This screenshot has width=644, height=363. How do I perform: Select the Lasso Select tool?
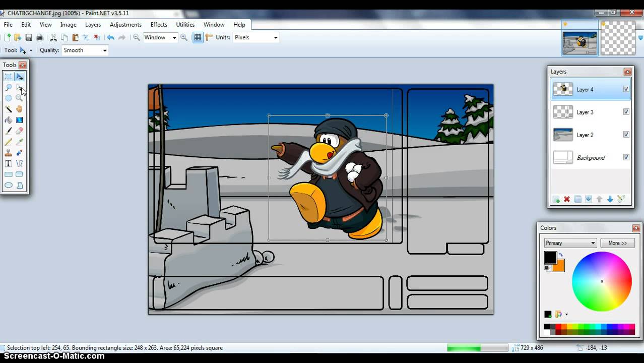[x=9, y=87]
